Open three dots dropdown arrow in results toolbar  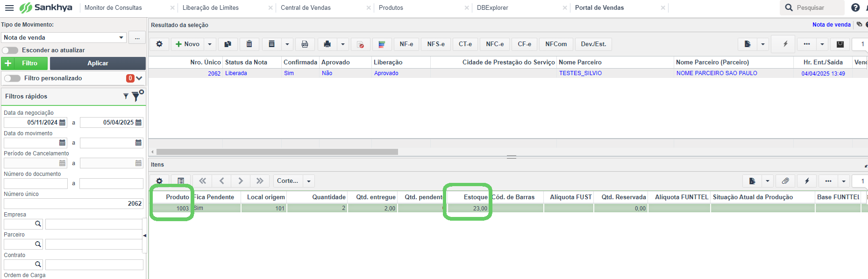point(822,44)
